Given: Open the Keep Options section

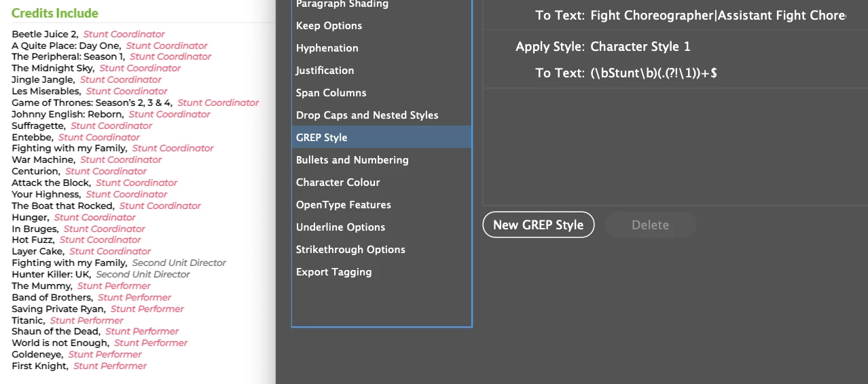Looking at the screenshot, I should click(329, 26).
